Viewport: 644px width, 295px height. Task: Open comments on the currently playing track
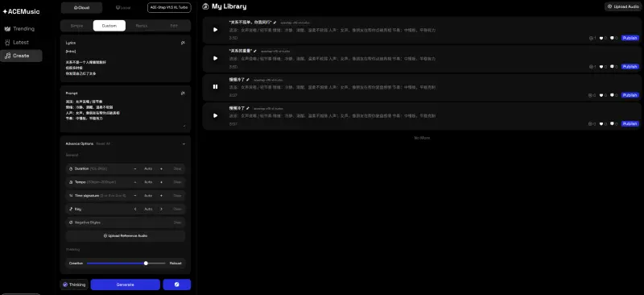coord(612,95)
